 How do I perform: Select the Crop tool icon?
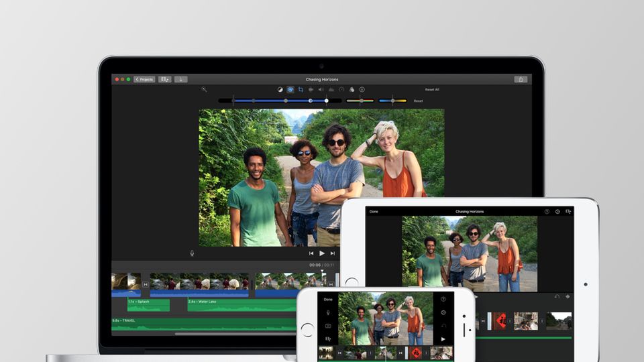click(x=301, y=89)
